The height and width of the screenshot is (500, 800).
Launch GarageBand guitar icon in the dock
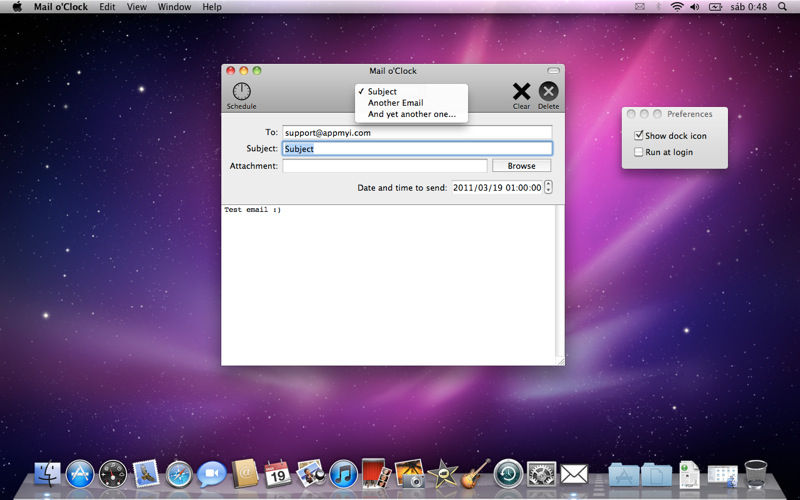click(475, 473)
